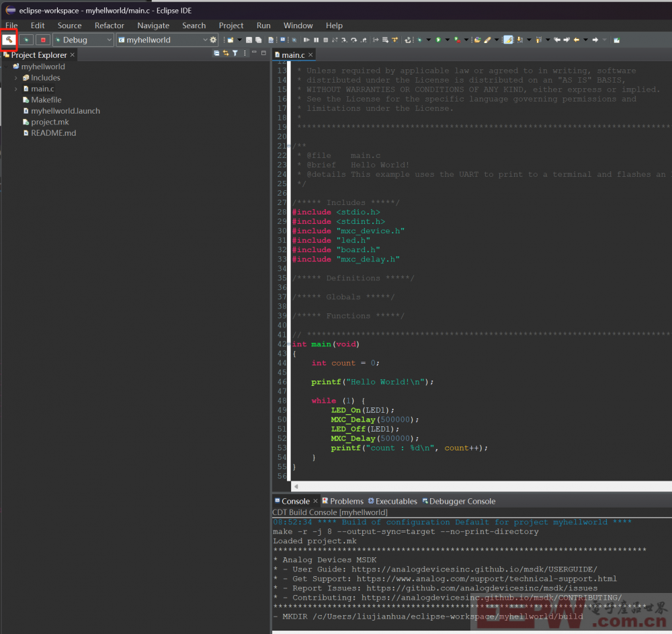The width and height of the screenshot is (672, 634).
Task: Click the editor horizontal scrollbar left arrow
Action: coord(296,487)
